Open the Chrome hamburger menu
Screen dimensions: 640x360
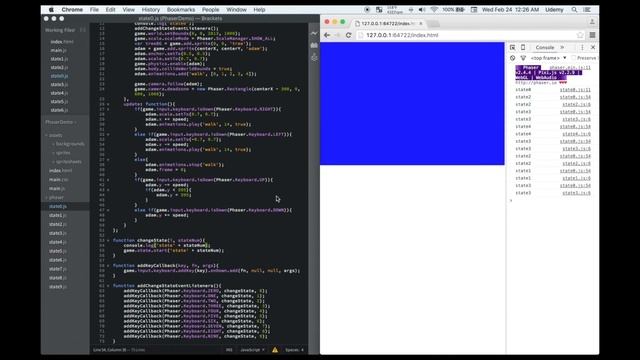pos(592,35)
